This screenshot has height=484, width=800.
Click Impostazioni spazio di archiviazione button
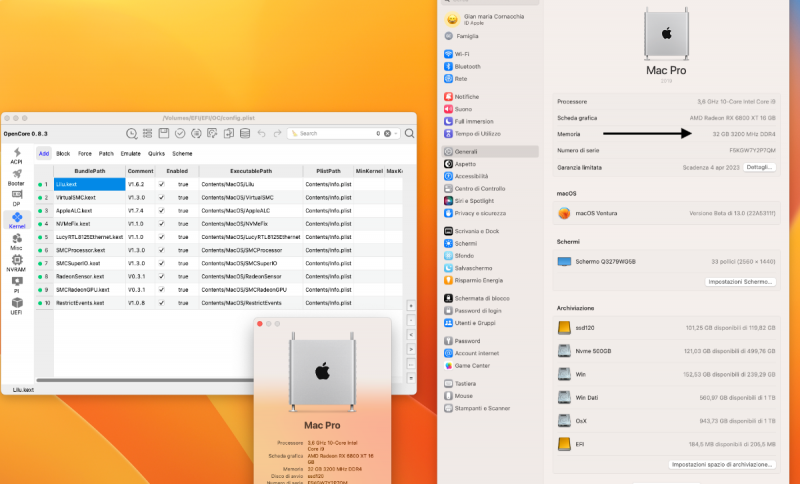pos(722,465)
